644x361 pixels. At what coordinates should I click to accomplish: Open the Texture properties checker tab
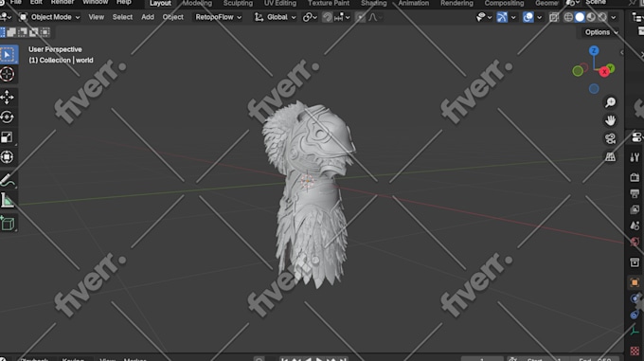(635, 352)
